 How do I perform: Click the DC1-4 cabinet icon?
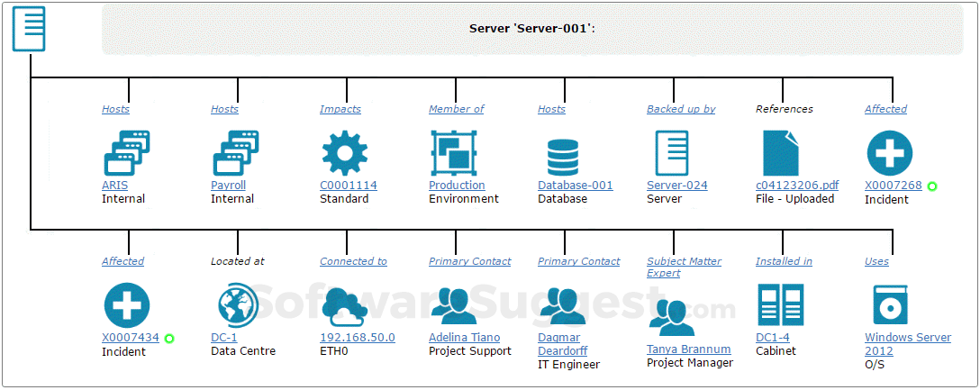click(x=780, y=305)
